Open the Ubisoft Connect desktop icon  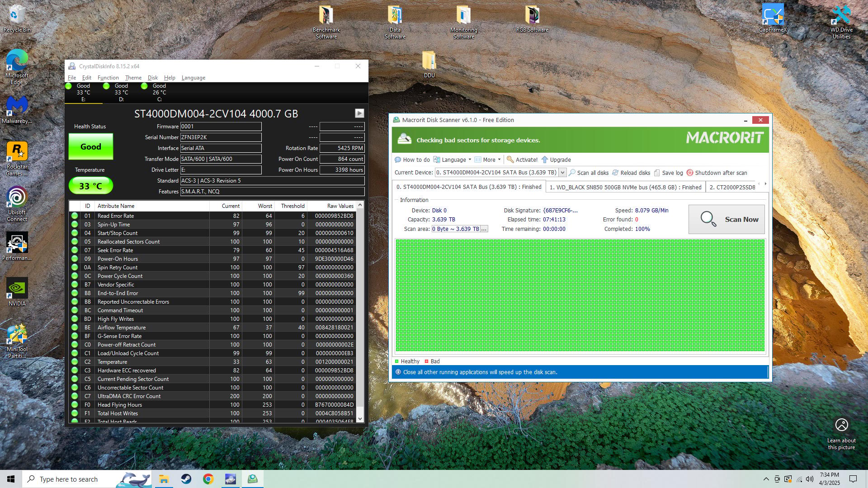tap(17, 203)
